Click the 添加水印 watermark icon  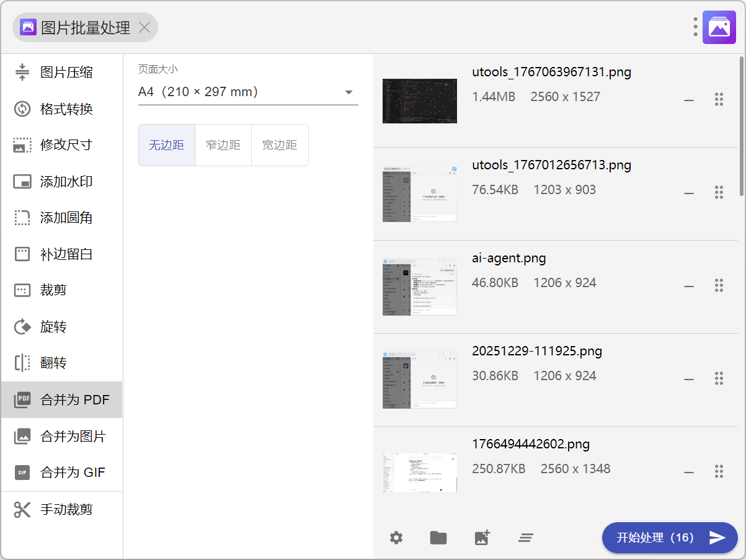22,182
